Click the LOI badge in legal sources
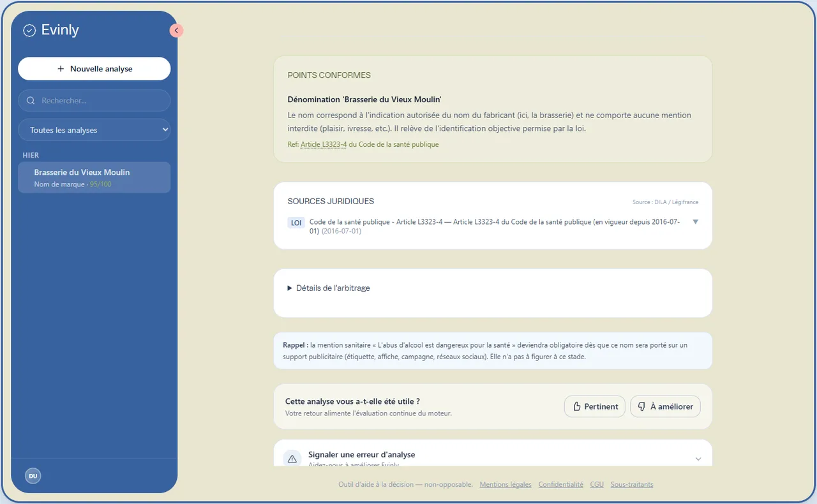 [296, 223]
